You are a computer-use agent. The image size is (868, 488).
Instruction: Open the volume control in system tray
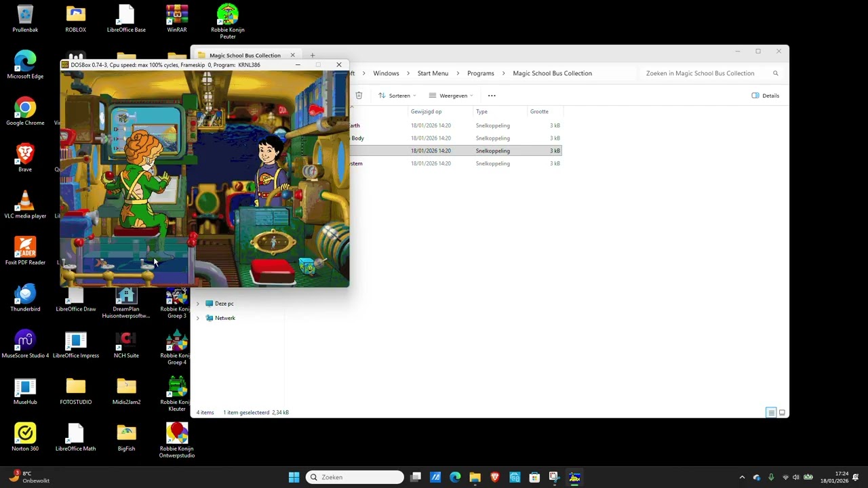pos(796,477)
